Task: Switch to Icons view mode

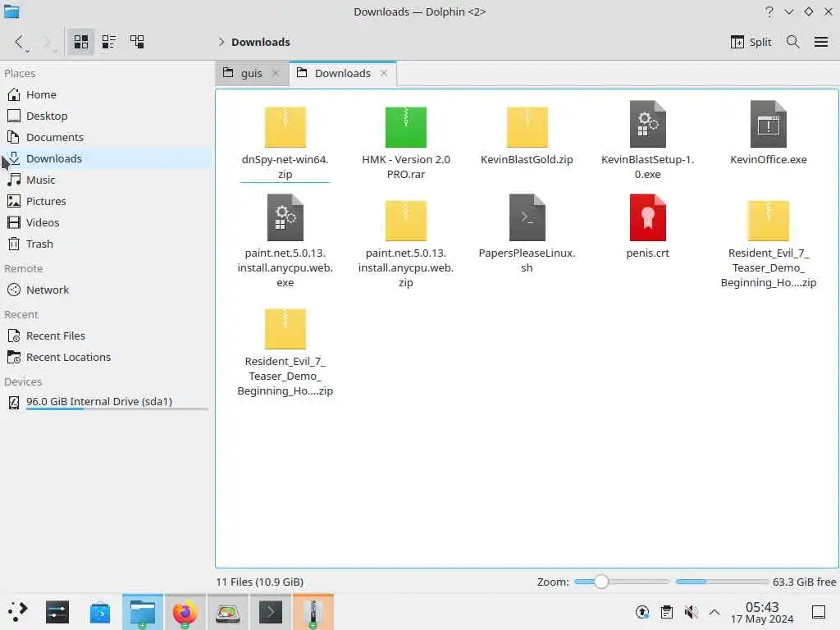Action: pyautogui.click(x=81, y=42)
